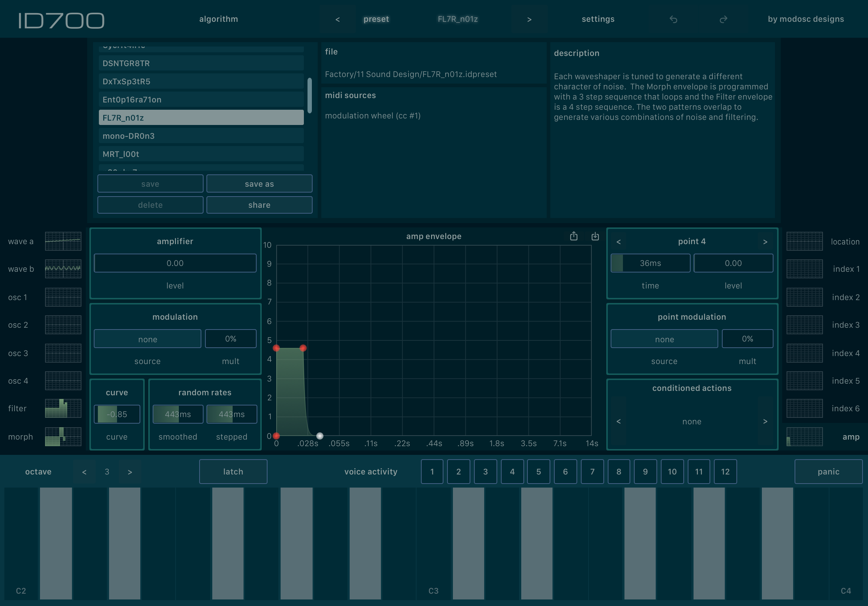Go to next conditioned action
The height and width of the screenshot is (606, 868).
[x=765, y=421]
